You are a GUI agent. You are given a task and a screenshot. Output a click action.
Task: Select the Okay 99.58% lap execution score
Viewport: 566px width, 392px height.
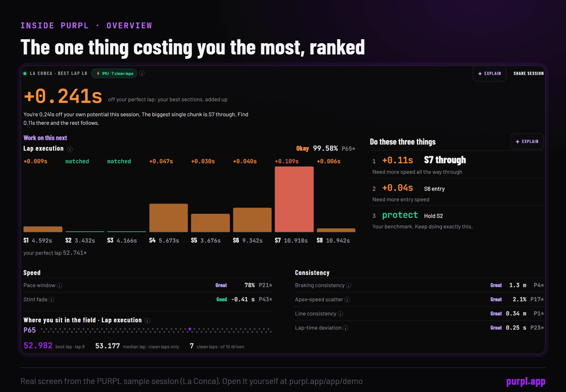click(x=317, y=148)
